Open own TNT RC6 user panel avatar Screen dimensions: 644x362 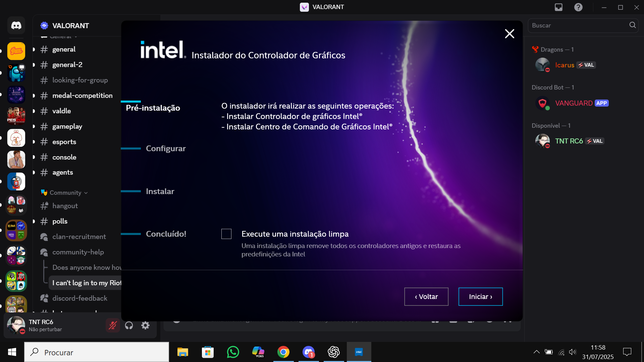click(x=16, y=325)
